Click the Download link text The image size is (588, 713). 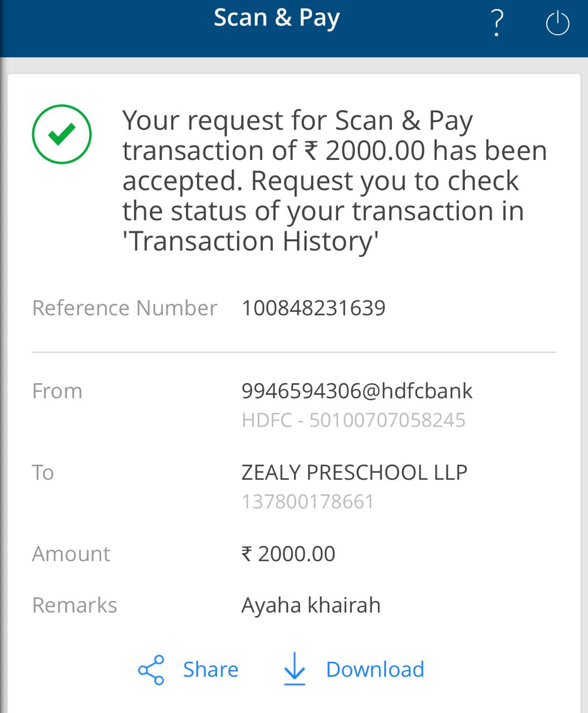tap(375, 670)
